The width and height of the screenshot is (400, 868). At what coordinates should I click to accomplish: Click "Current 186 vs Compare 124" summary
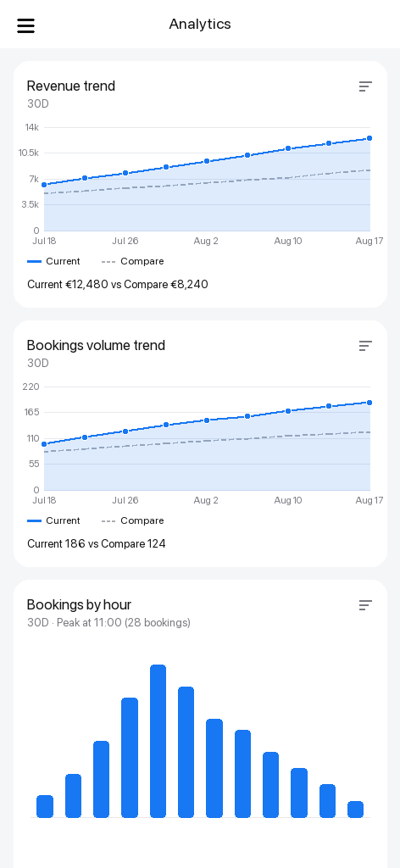(97, 543)
